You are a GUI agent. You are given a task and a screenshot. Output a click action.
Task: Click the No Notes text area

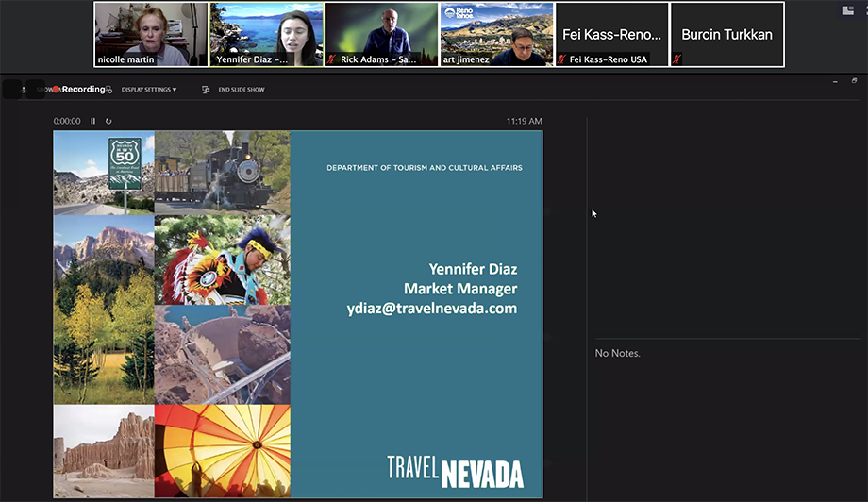tap(617, 353)
